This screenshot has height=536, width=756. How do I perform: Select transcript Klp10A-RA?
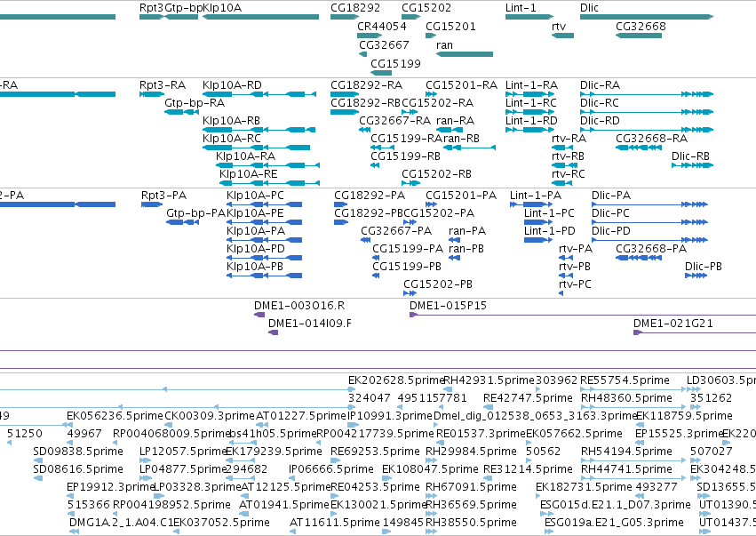point(267,165)
